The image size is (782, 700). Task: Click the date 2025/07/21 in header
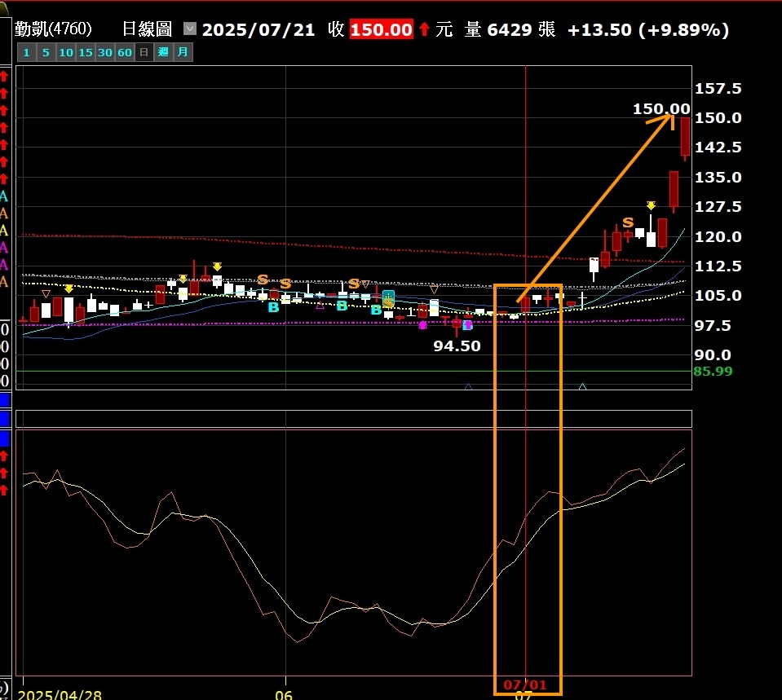pos(258,30)
